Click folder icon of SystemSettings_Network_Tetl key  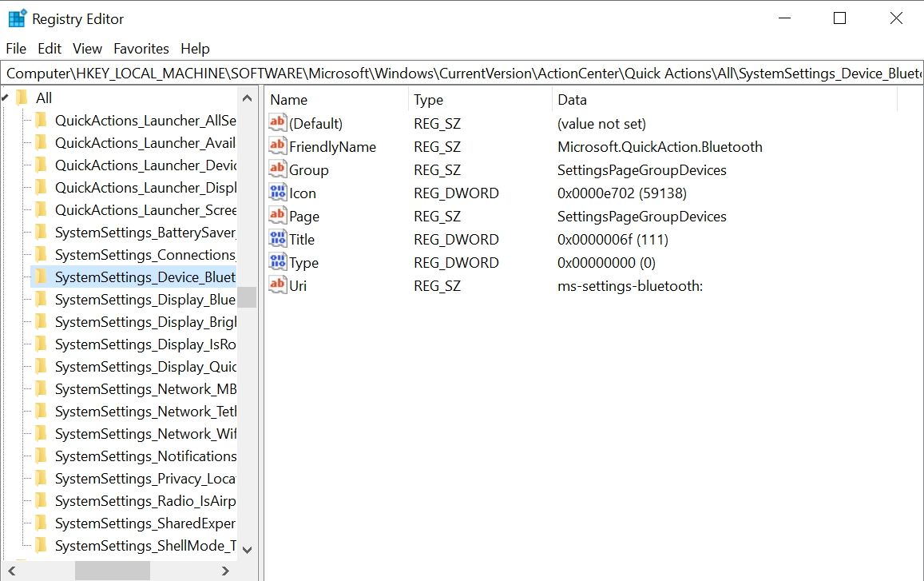coord(41,412)
